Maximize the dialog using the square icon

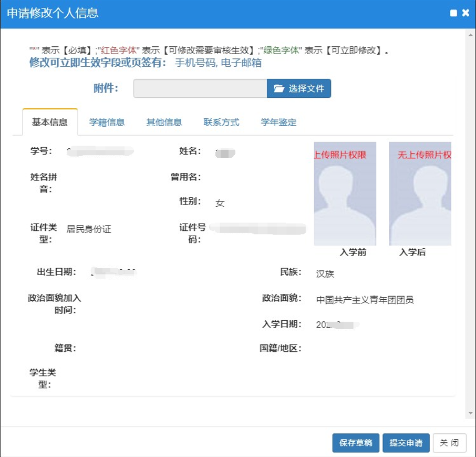(454, 13)
